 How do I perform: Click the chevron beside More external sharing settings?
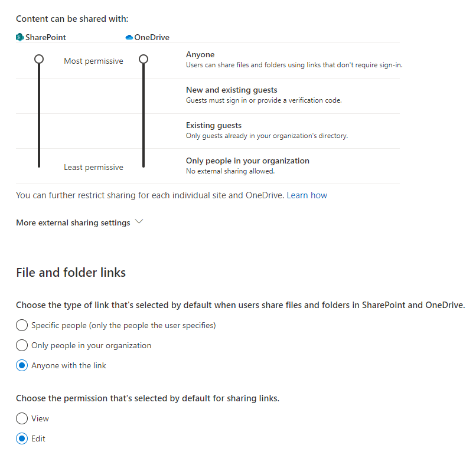pos(139,222)
